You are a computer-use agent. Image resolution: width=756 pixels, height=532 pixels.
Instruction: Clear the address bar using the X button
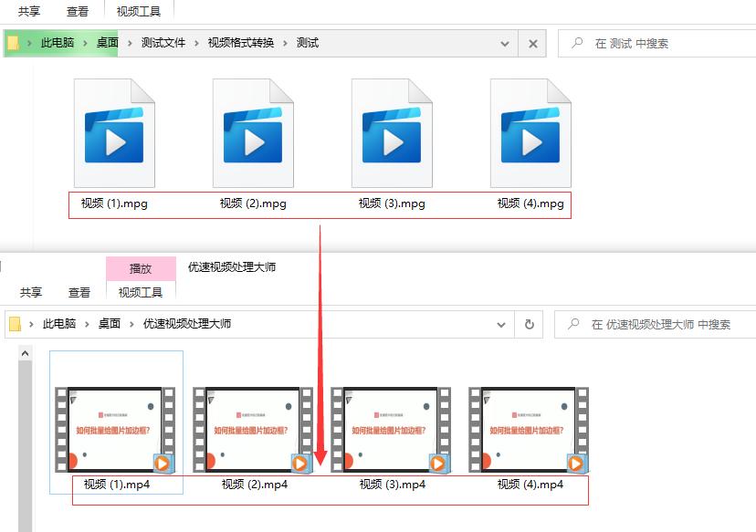[532, 43]
